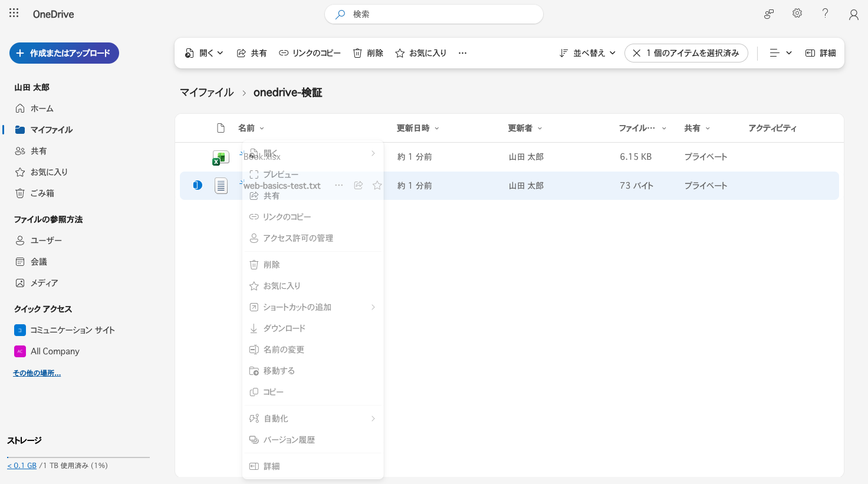Click the file type column header icon
Screen dimensions: 868x484
click(221, 128)
